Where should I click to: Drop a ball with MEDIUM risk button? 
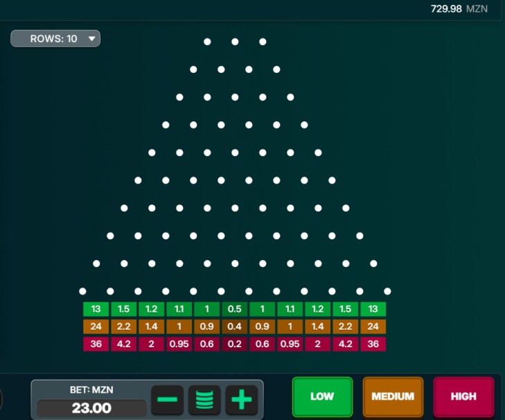[393, 396]
